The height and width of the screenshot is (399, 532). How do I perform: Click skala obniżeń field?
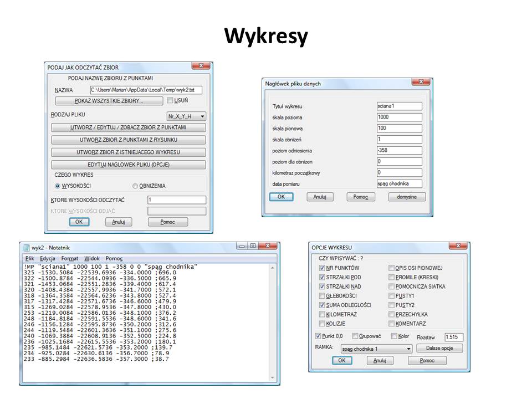400,140
